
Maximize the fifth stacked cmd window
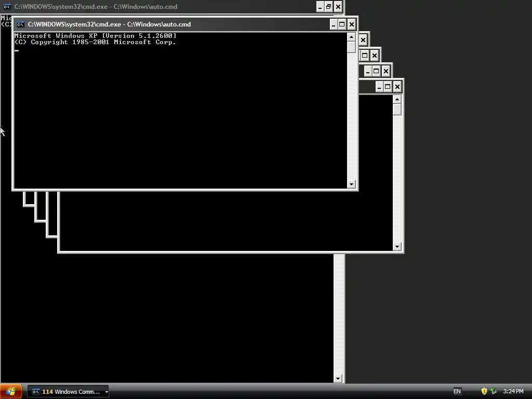(388, 87)
